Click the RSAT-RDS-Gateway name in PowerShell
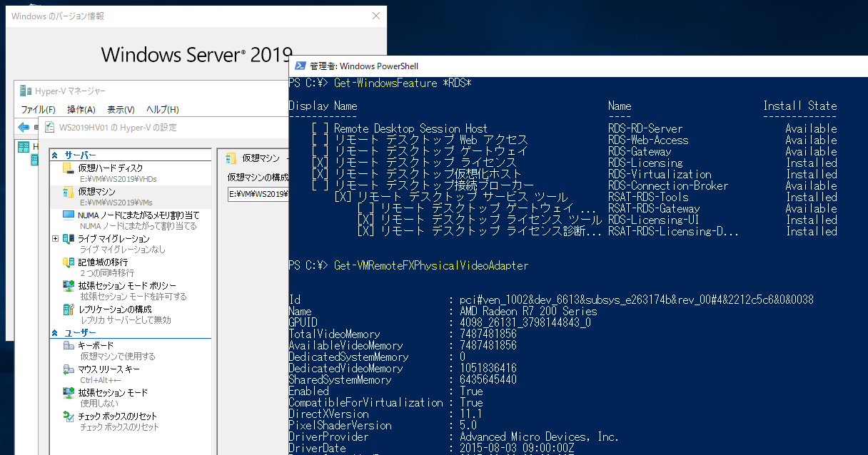The width and height of the screenshot is (868, 455). click(654, 209)
